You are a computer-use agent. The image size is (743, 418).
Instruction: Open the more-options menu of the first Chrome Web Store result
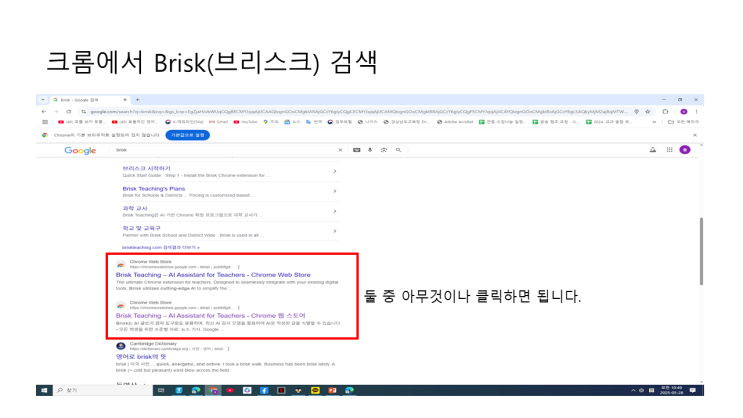pos(239,267)
